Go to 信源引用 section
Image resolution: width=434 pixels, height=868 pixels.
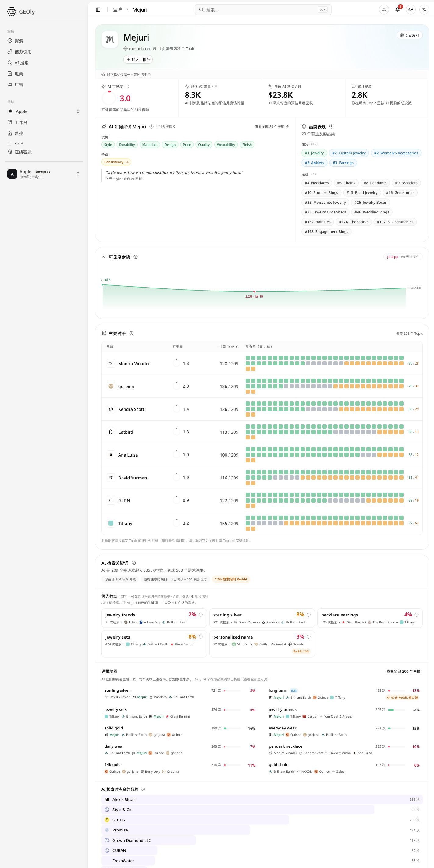23,51
